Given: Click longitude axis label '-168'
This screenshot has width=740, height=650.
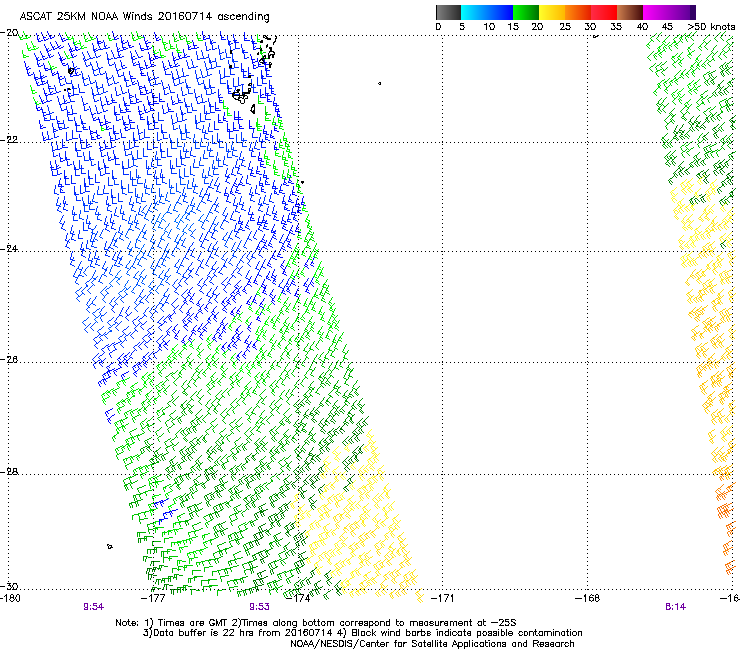Looking at the screenshot, I should click(x=588, y=599).
